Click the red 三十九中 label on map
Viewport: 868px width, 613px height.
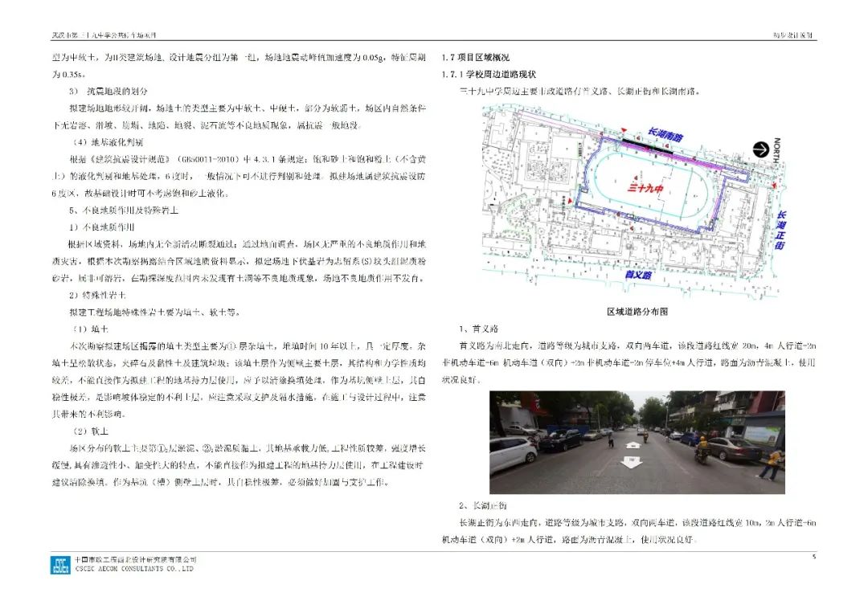[645, 188]
